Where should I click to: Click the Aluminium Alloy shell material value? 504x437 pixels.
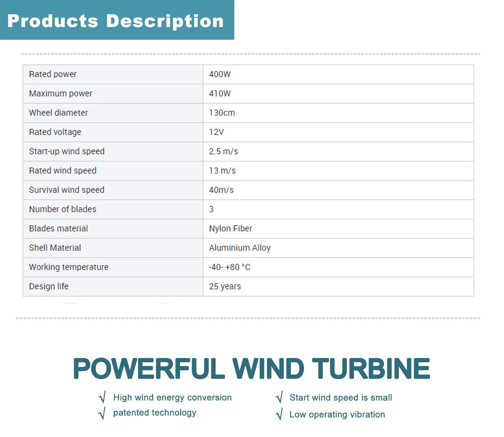(x=240, y=248)
